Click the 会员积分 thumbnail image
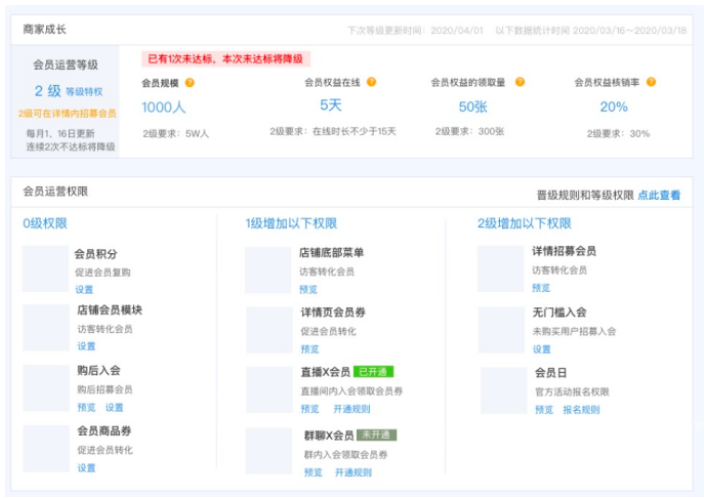 click(45, 268)
